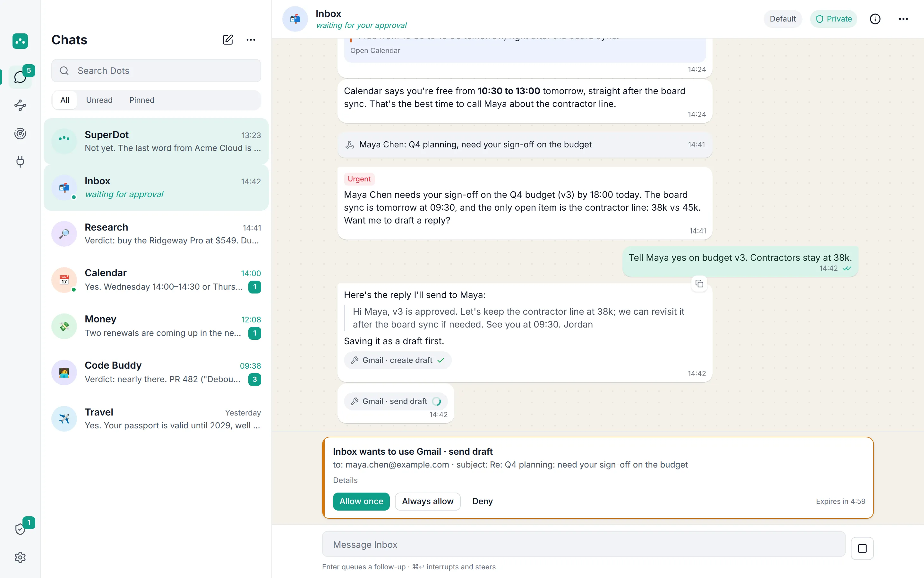This screenshot has width=924, height=578.
Task: Click the Always allow button
Action: [x=428, y=501]
